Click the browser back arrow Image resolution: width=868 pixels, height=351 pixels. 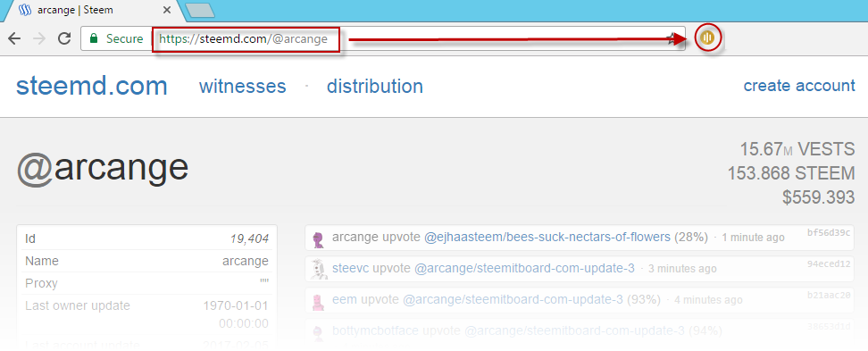[14, 38]
